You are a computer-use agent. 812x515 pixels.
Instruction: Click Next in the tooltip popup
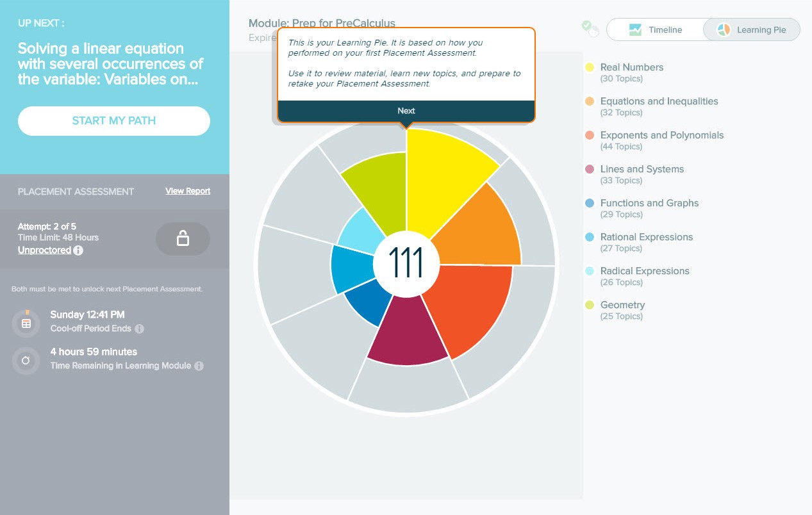(x=406, y=111)
